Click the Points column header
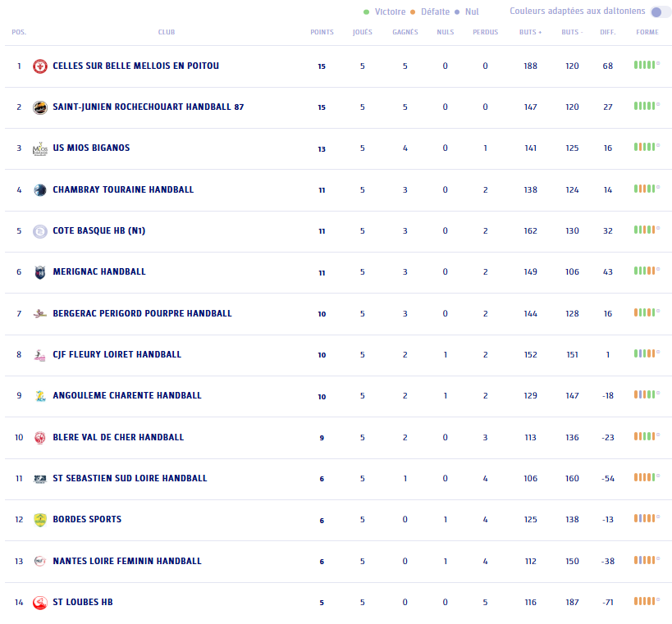Screen dimensions: 672x624 (x=322, y=33)
